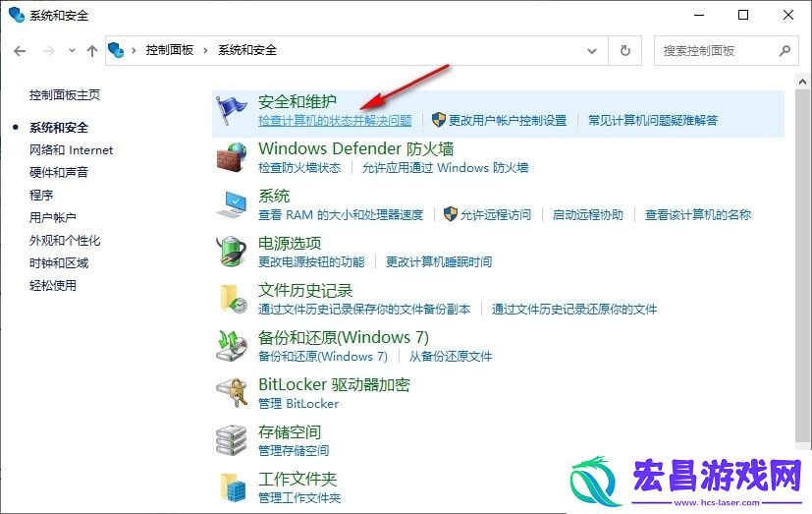Open 网络和 Internet category in sidebar

(x=71, y=150)
